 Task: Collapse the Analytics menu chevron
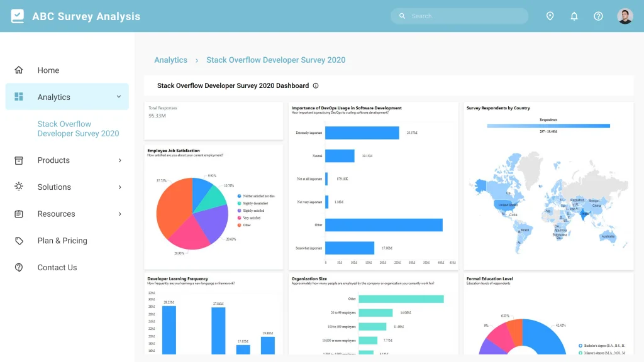(x=118, y=97)
